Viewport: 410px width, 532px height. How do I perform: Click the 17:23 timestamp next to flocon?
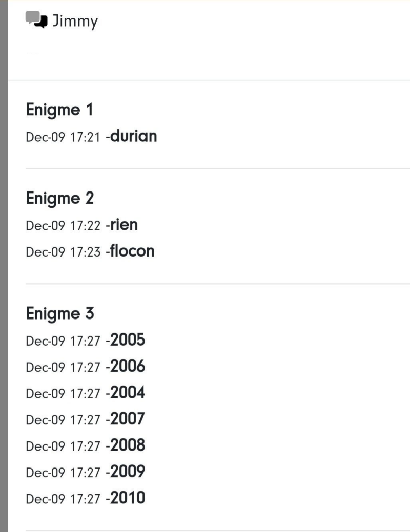tap(63, 252)
